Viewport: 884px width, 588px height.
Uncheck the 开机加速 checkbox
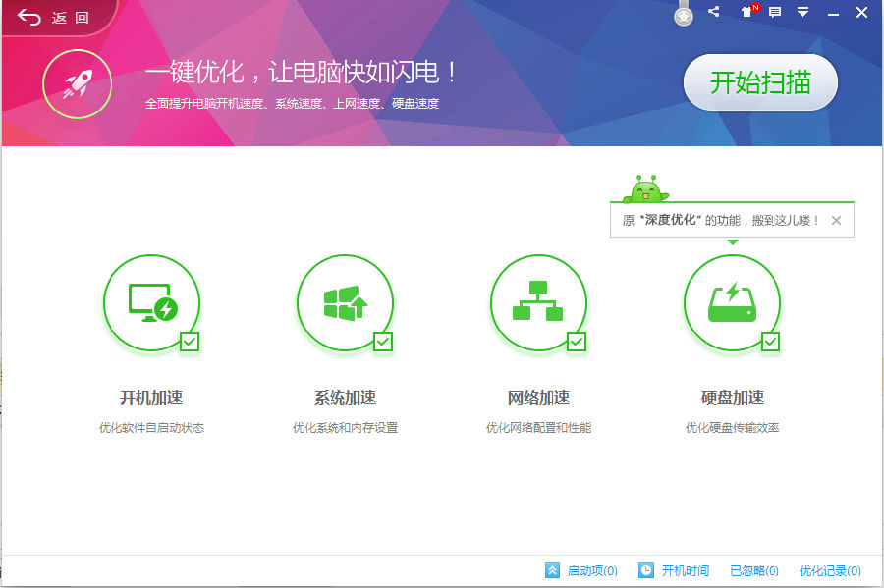tap(190, 342)
